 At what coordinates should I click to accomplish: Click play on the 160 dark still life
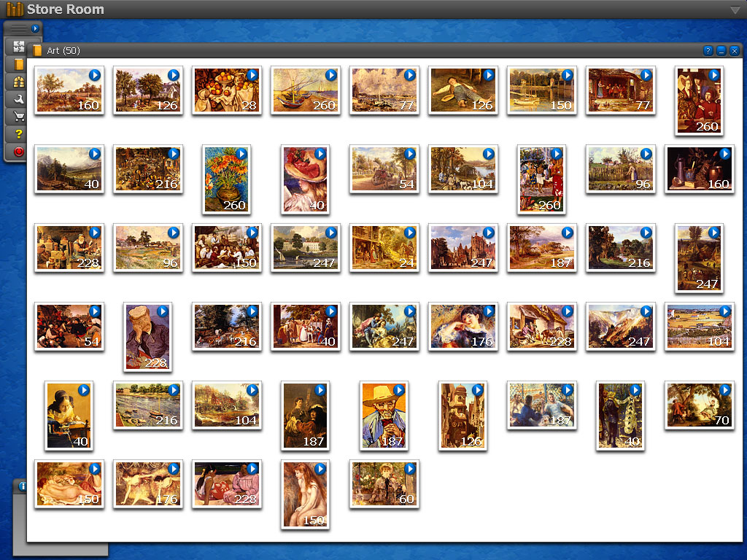pyautogui.click(x=724, y=155)
